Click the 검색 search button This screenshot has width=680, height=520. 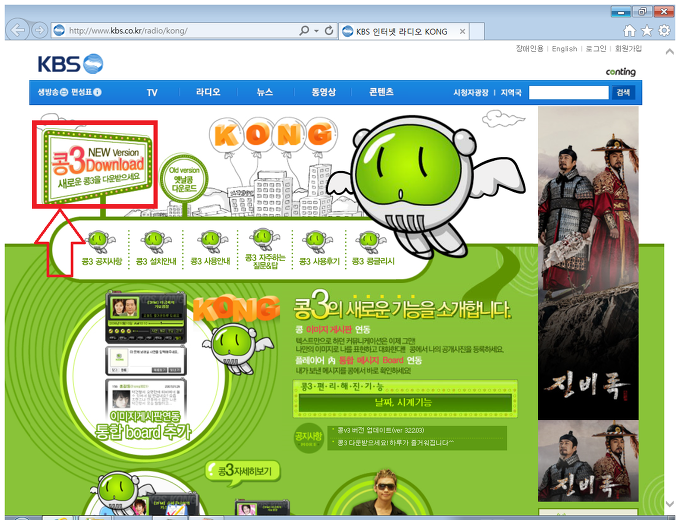pyautogui.click(x=623, y=92)
